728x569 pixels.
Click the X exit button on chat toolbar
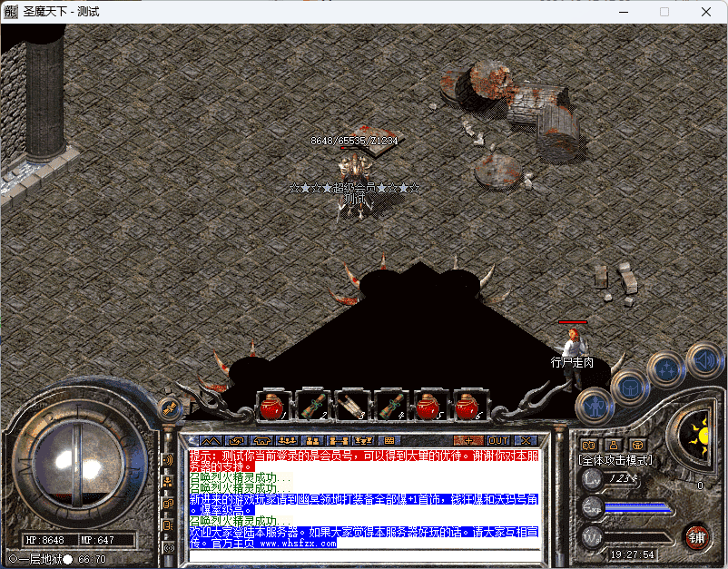(x=526, y=440)
